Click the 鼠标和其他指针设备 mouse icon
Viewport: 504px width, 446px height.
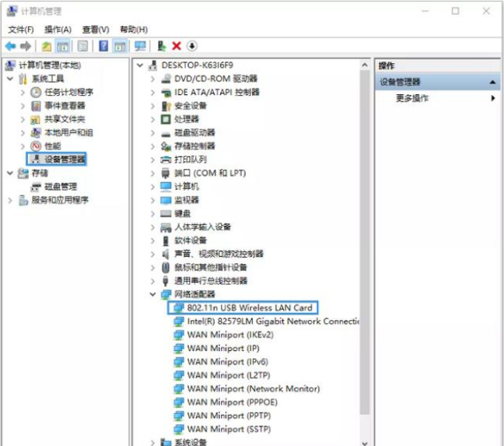click(x=166, y=268)
